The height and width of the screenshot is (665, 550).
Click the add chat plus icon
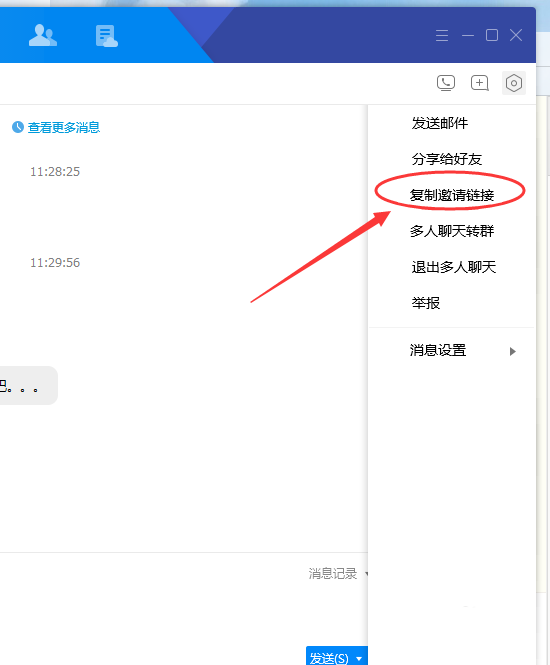point(480,83)
